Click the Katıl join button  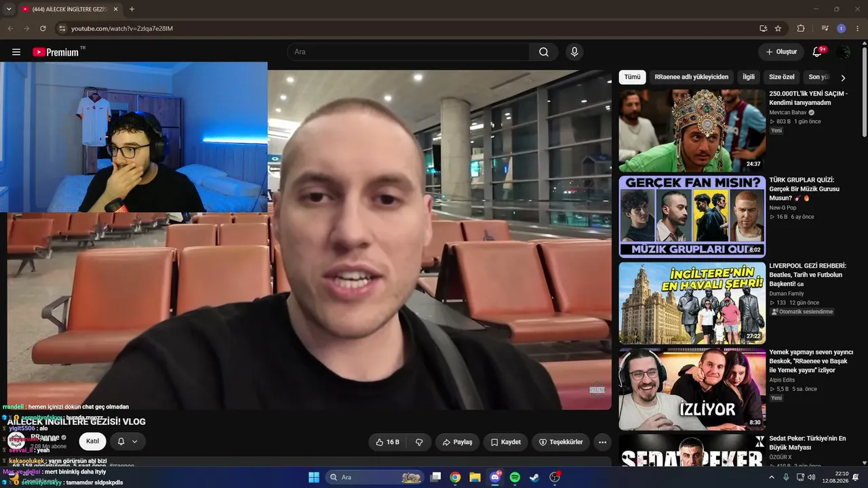[92, 441]
